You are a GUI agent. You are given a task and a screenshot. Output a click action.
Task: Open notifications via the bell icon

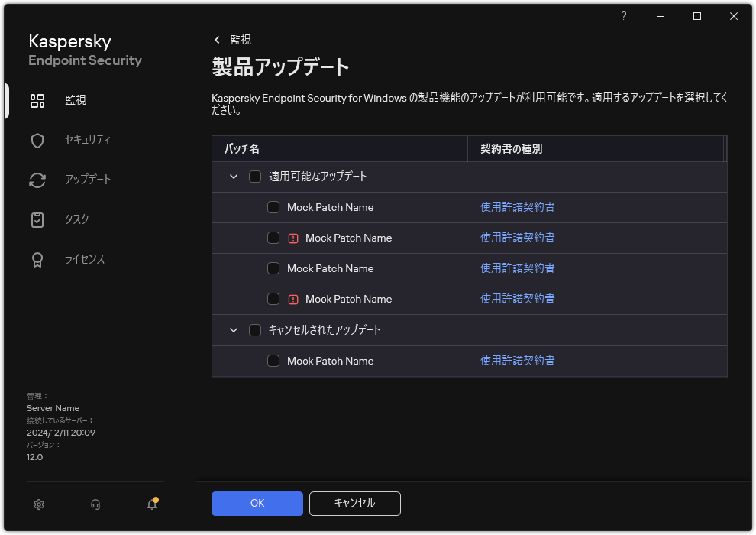pos(151,504)
